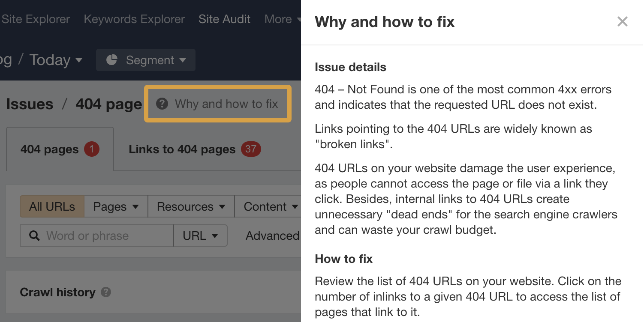Click the Issues breadcrumb link
The height and width of the screenshot is (322, 644).
point(29,104)
